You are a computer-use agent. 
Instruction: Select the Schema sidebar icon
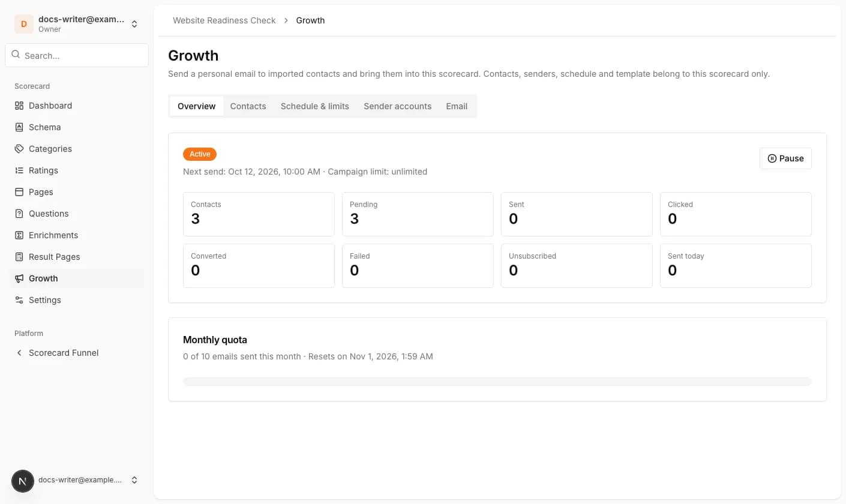19,127
